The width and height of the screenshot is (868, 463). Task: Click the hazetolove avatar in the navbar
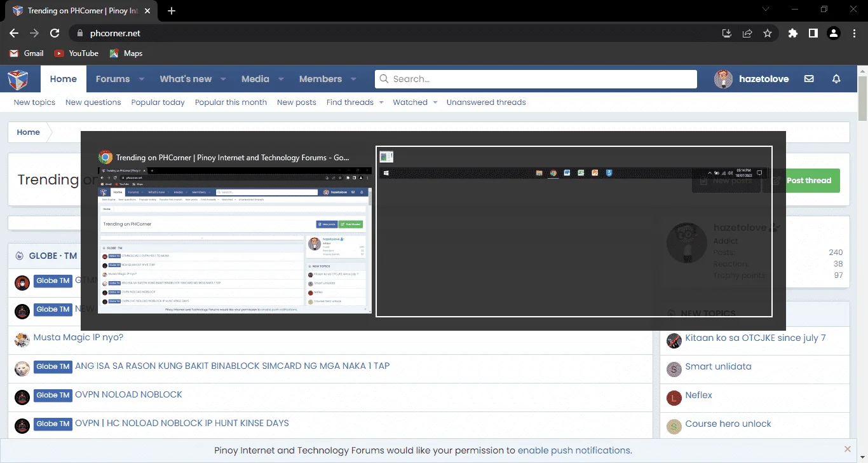tap(723, 79)
